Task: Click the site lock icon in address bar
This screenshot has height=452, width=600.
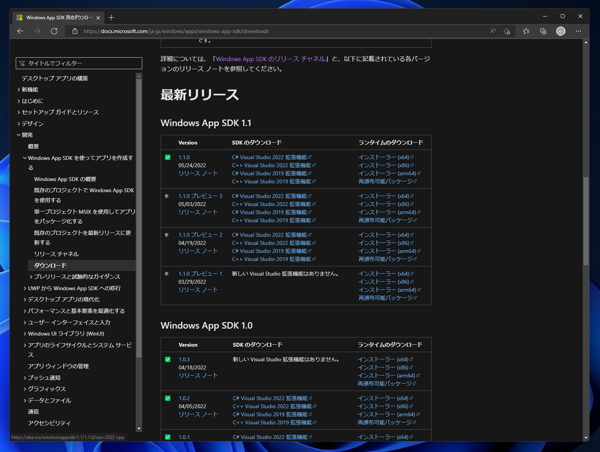Action: tap(75, 31)
